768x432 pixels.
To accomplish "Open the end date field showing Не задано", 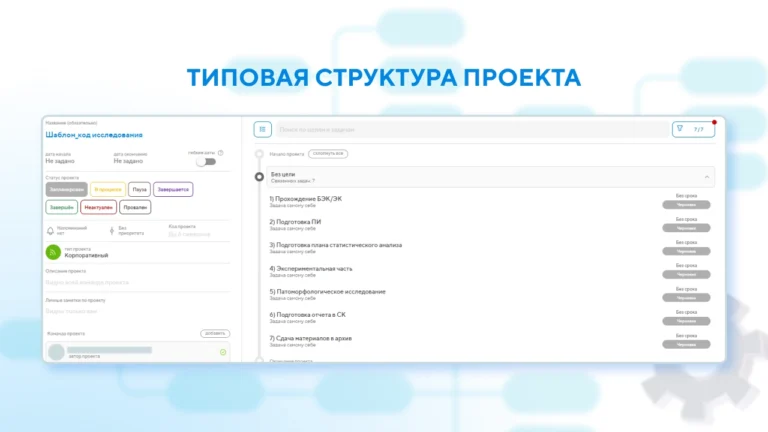I will (x=128, y=161).
